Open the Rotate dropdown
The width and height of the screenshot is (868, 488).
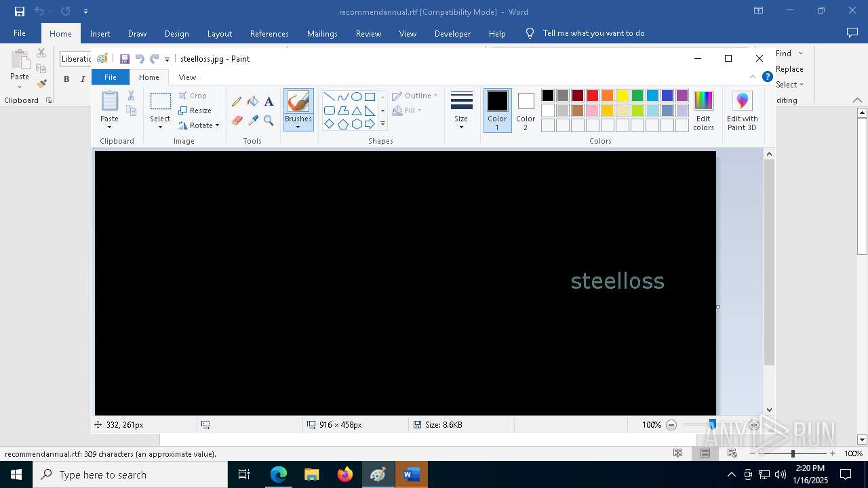point(199,125)
